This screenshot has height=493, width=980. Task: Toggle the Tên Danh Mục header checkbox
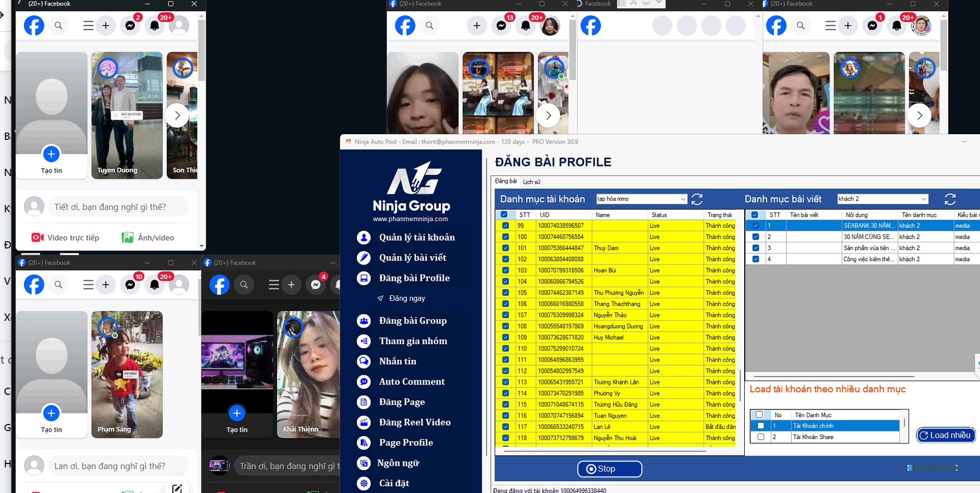coord(759,414)
